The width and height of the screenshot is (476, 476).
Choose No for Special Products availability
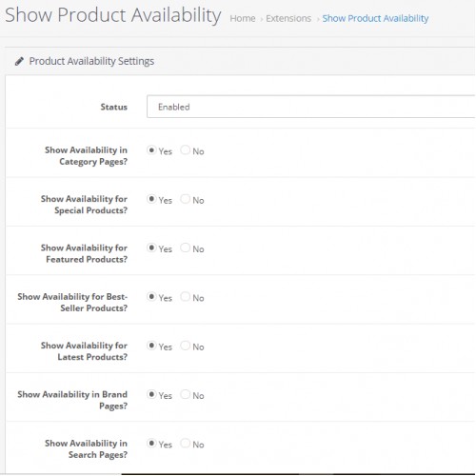point(185,199)
